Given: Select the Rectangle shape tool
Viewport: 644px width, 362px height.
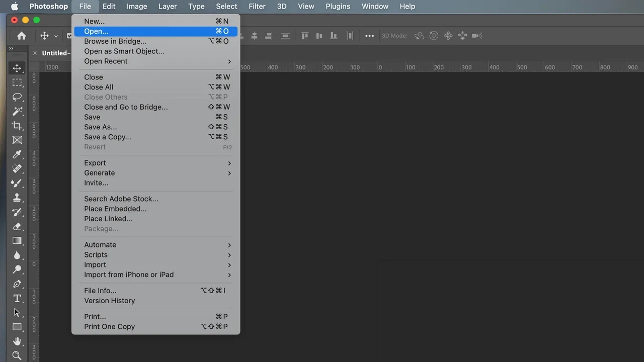Looking at the screenshot, I should [17, 327].
